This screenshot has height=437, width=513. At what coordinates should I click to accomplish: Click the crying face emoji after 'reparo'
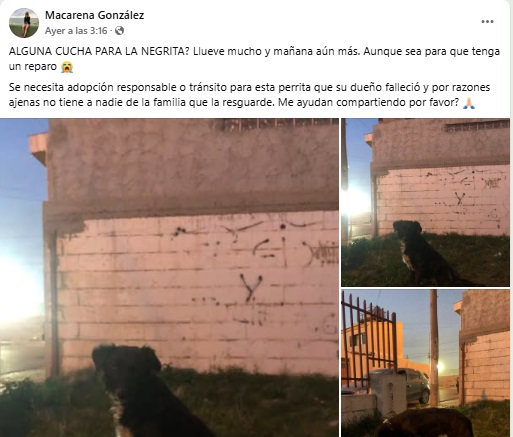coord(67,67)
